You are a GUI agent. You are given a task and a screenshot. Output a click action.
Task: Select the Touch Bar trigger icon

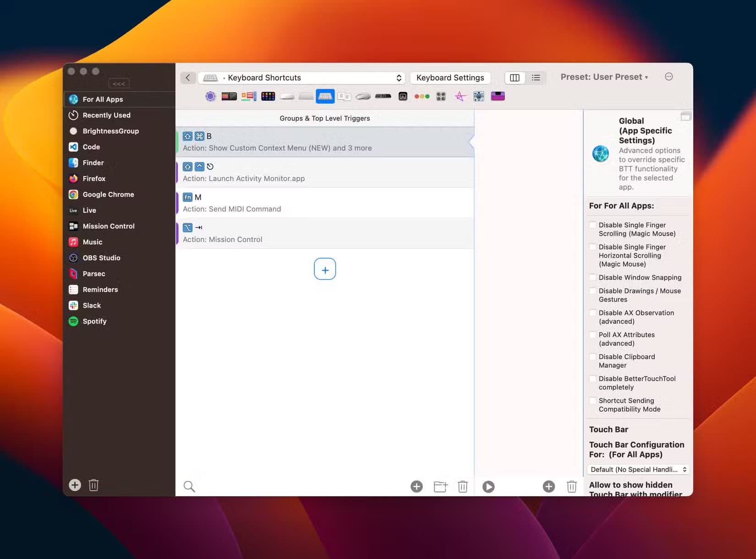coord(229,96)
